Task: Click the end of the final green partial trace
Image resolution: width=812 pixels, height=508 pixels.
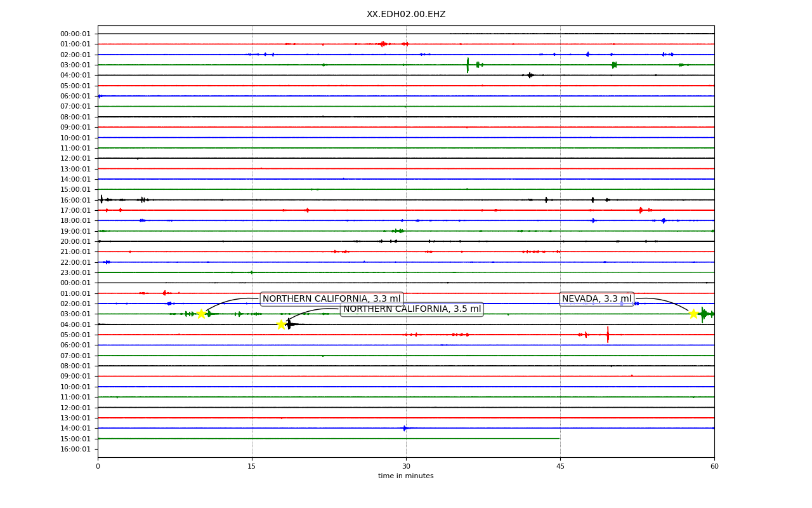Action: (559, 438)
